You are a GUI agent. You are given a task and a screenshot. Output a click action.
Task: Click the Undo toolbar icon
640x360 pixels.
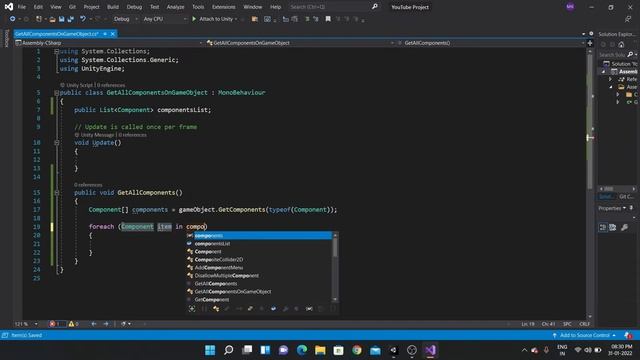[83, 19]
